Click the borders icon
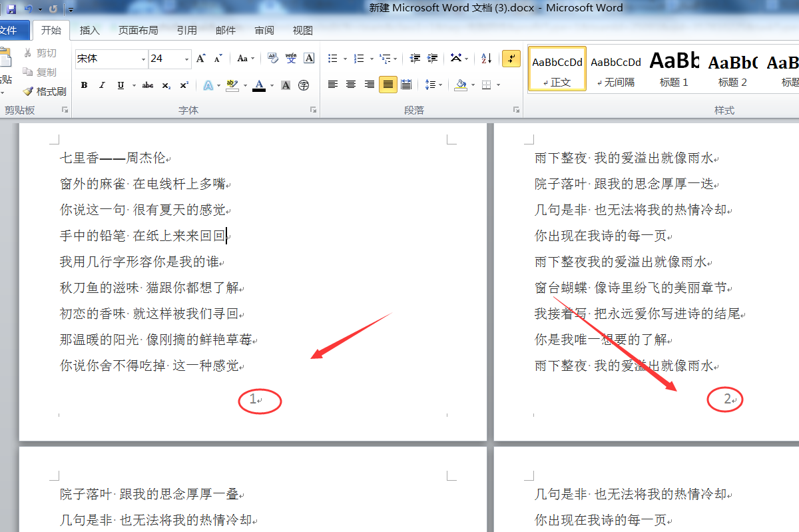The height and width of the screenshot is (532, 799). 486,85
